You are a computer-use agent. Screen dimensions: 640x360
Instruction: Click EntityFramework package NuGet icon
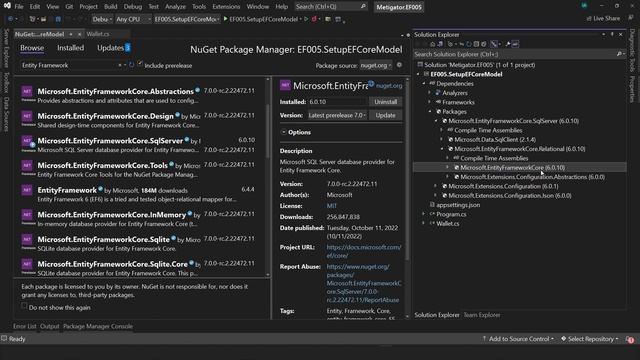27,191
